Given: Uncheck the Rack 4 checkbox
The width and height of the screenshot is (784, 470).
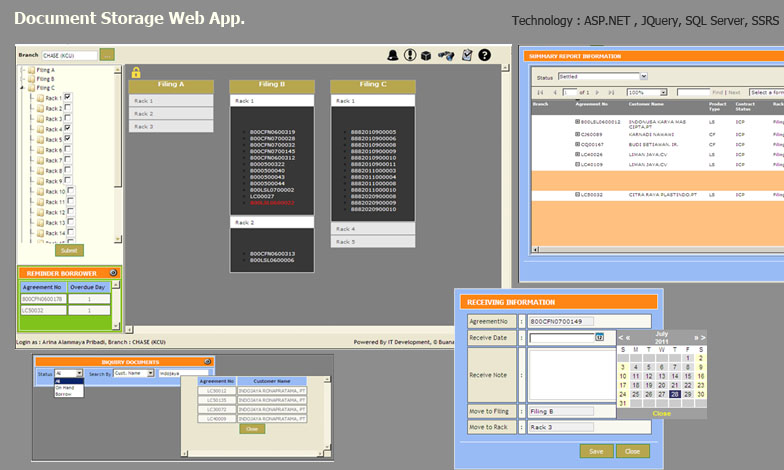Looking at the screenshot, I should (68, 128).
